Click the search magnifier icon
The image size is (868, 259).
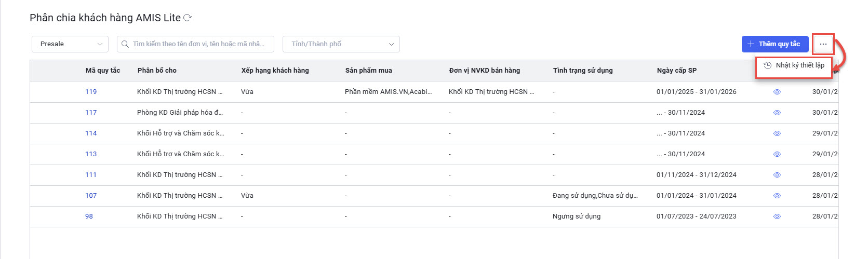pos(125,44)
